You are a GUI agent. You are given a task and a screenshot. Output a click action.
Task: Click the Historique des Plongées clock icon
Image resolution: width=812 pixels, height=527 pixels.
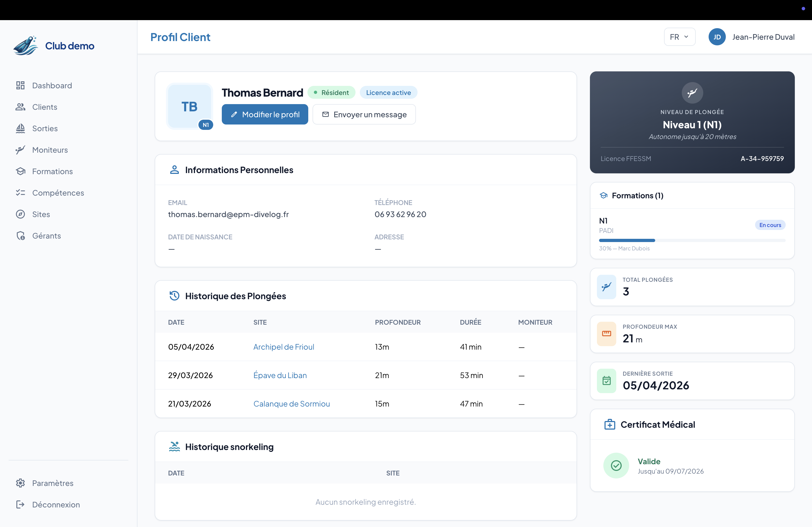(x=174, y=295)
